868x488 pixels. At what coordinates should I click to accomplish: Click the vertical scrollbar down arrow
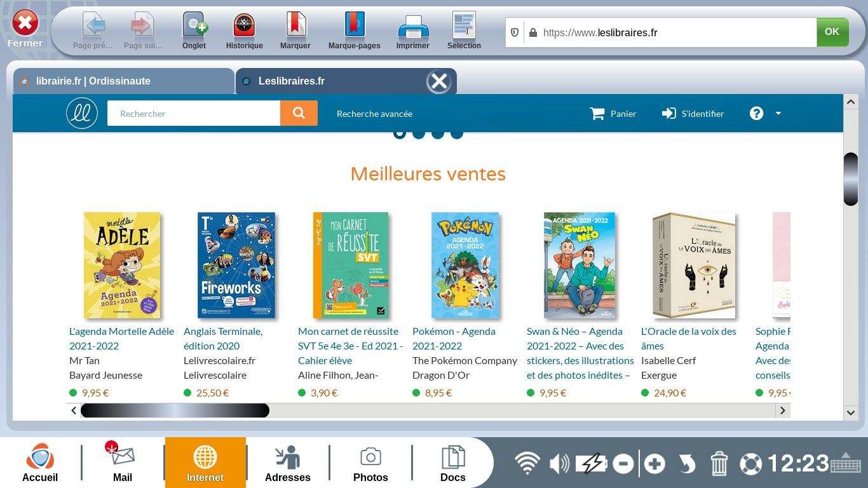(x=851, y=413)
